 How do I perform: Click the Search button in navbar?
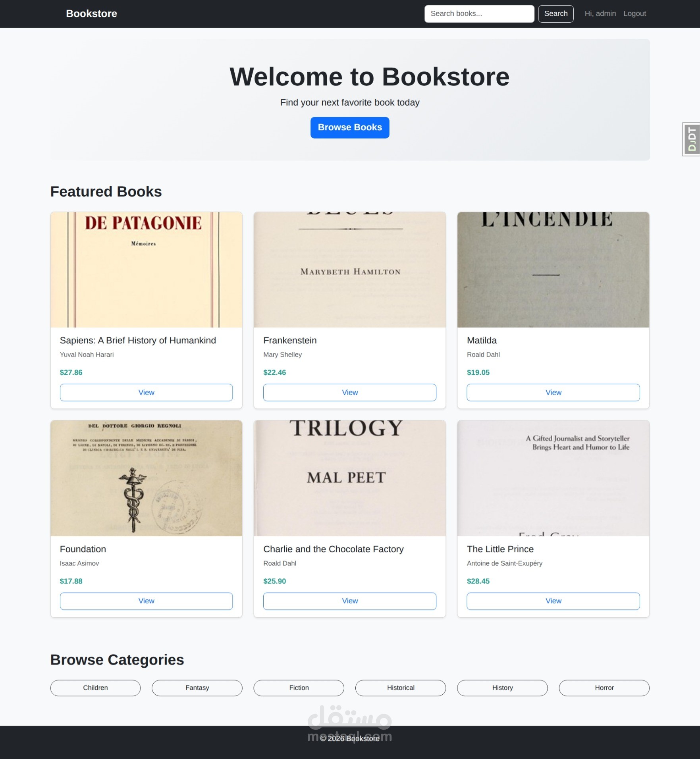556,14
